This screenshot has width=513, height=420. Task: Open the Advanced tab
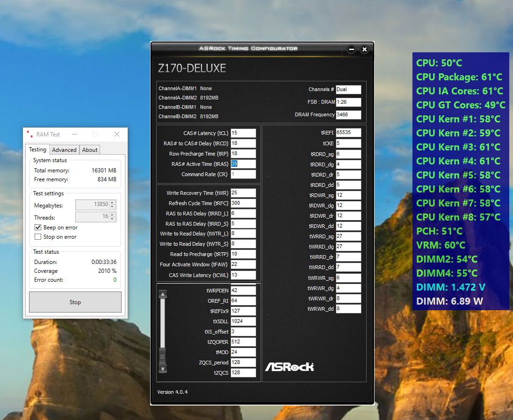64,149
